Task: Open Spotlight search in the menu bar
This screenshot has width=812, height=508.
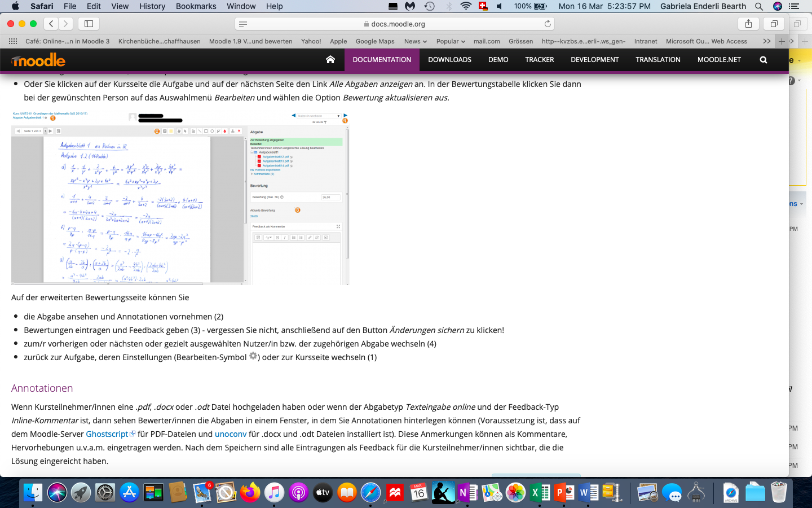Action: (759, 6)
